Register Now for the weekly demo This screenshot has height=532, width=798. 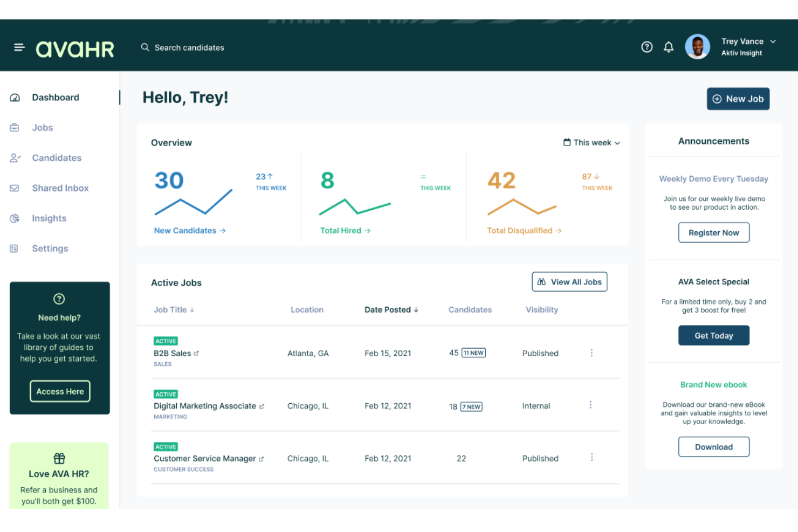[x=714, y=232]
